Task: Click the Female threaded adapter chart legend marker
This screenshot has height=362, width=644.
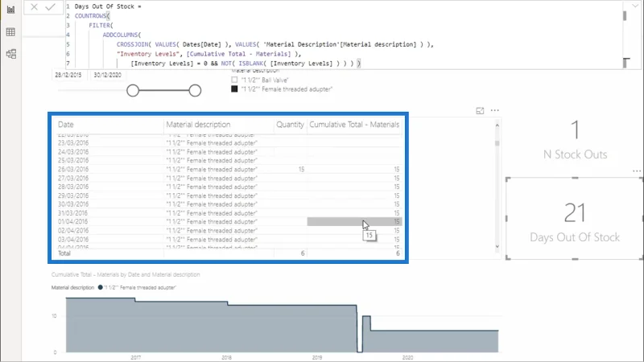Action: click(x=100, y=287)
